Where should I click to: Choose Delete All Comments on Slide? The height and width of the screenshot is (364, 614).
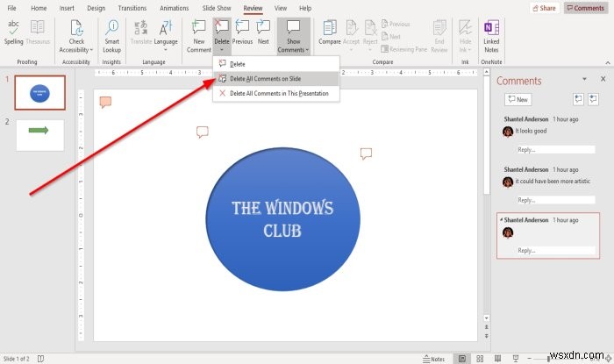276,79
